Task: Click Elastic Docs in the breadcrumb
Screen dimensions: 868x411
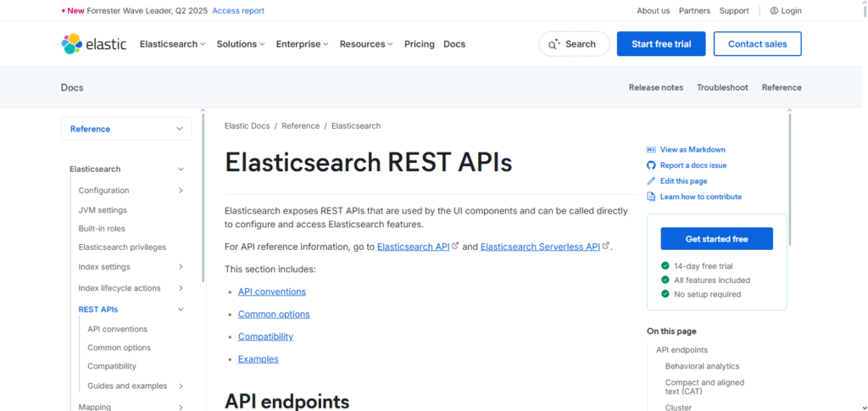Action: pyautogui.click(x=248, y=125)
